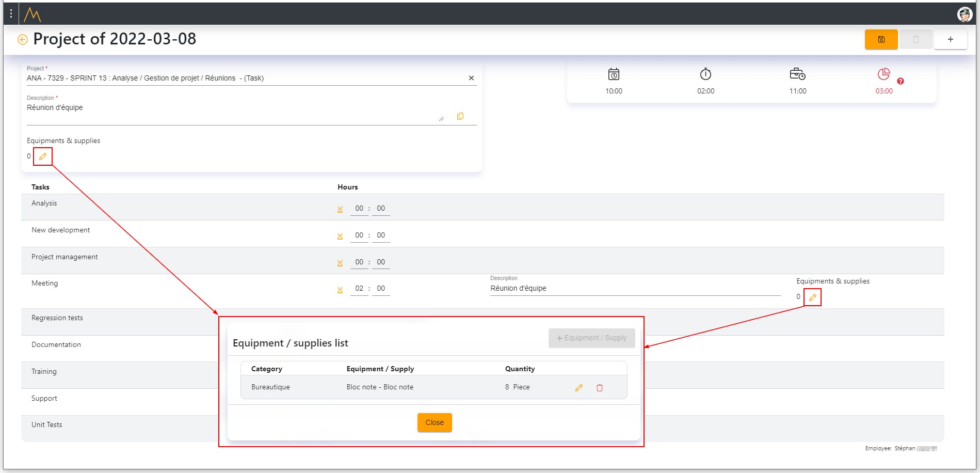This screenshot has width=980, height=473.
Task: Open the red question mark help
Action: 901,81
